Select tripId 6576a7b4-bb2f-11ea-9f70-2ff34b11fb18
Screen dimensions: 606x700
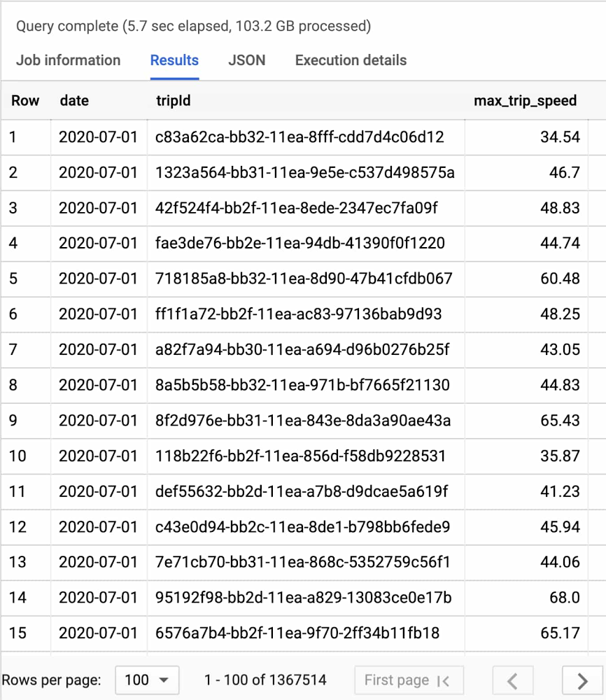pos(297,633)
